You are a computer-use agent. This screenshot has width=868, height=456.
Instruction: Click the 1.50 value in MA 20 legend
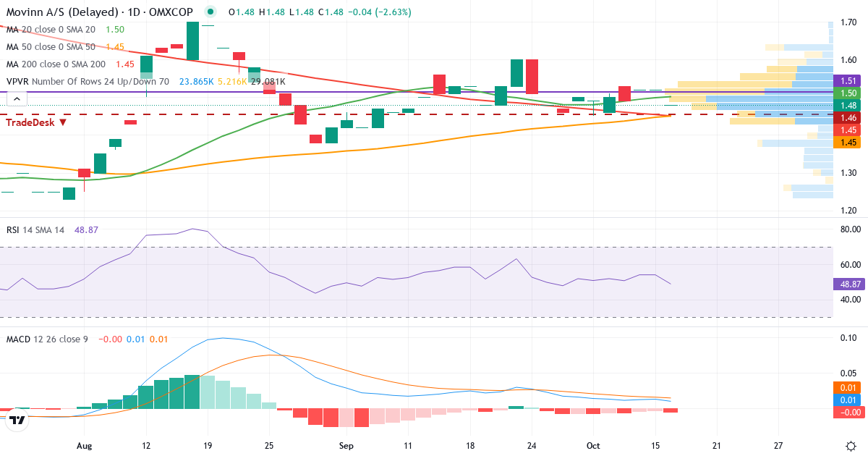pyautogui.click(x=115, y=29)
